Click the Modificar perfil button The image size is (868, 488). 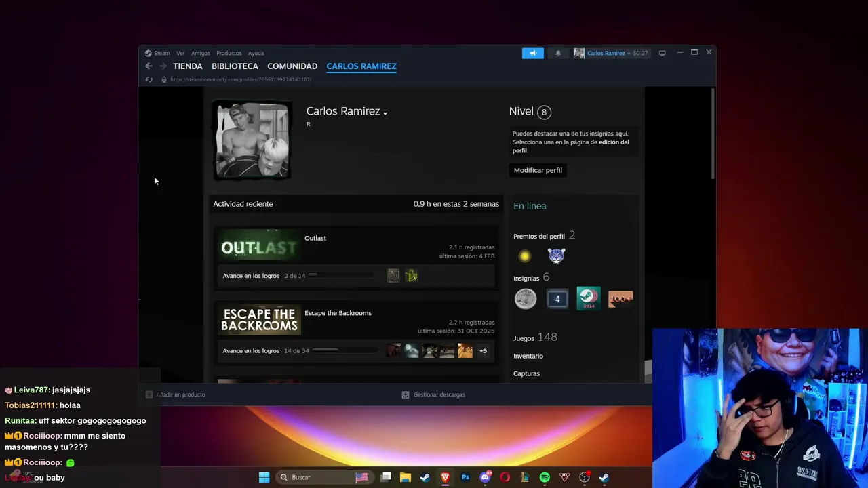pos(538,170)
